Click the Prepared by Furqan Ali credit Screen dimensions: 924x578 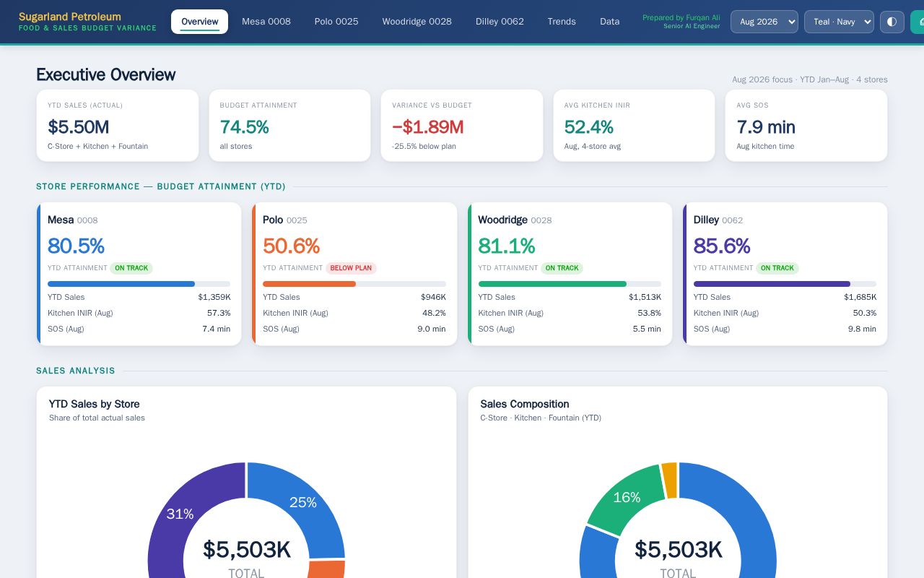coord(681,17)
